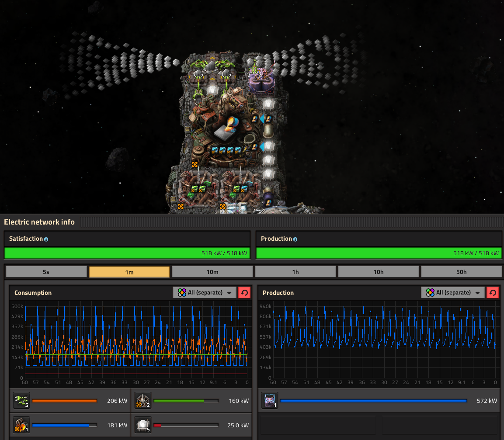Click the 572 kW value
504x440 pixels.
pos(487,401)
